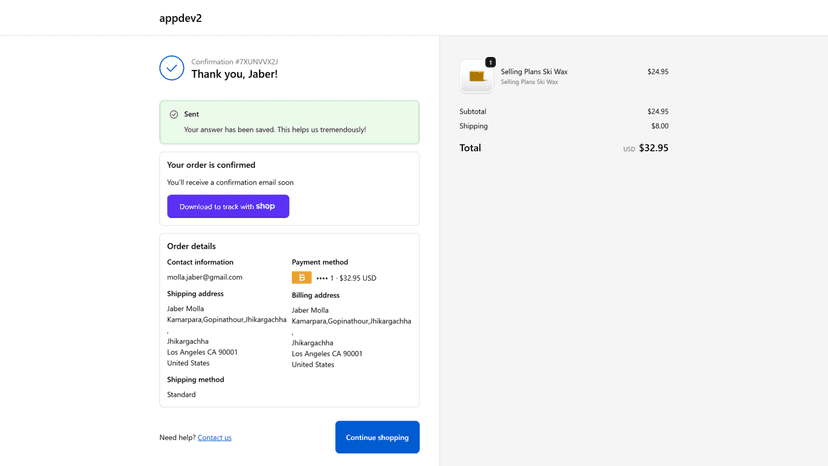Click the $8.00 shipping cost
Image resolution: width=828 pixels, height=466 pixels.
pos(660,126)
